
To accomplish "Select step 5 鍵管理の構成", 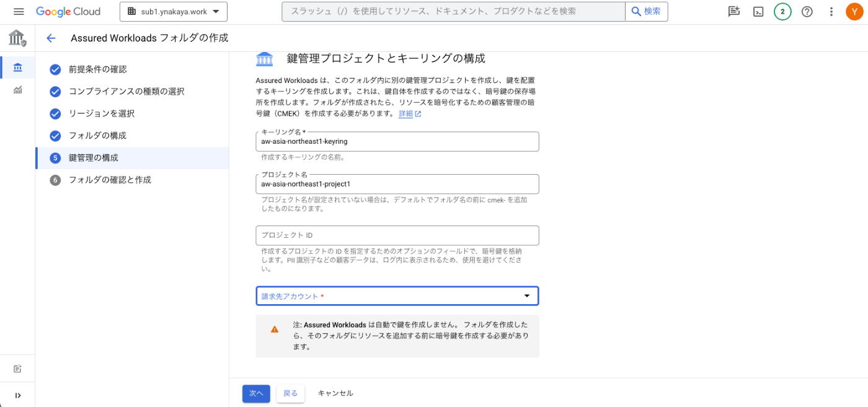I will point(132,158).
